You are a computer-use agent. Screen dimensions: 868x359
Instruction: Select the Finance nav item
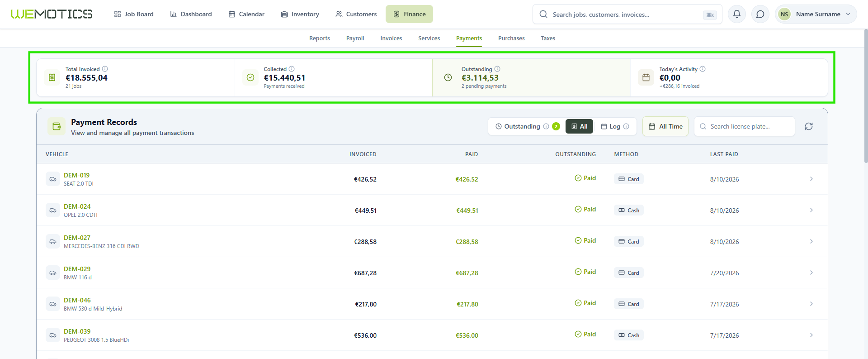coord(409,14)
